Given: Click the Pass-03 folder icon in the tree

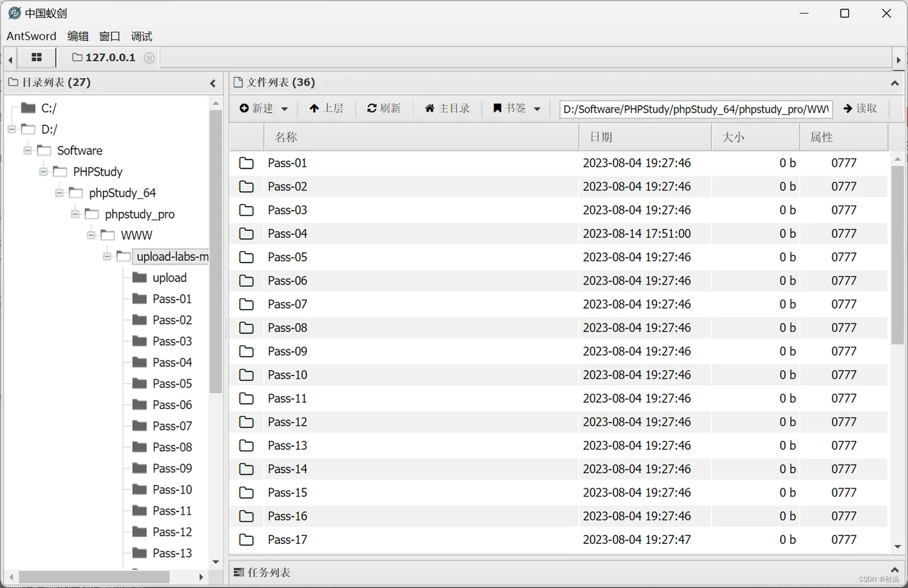Looking at the screenshot, I should pos(139,341).
